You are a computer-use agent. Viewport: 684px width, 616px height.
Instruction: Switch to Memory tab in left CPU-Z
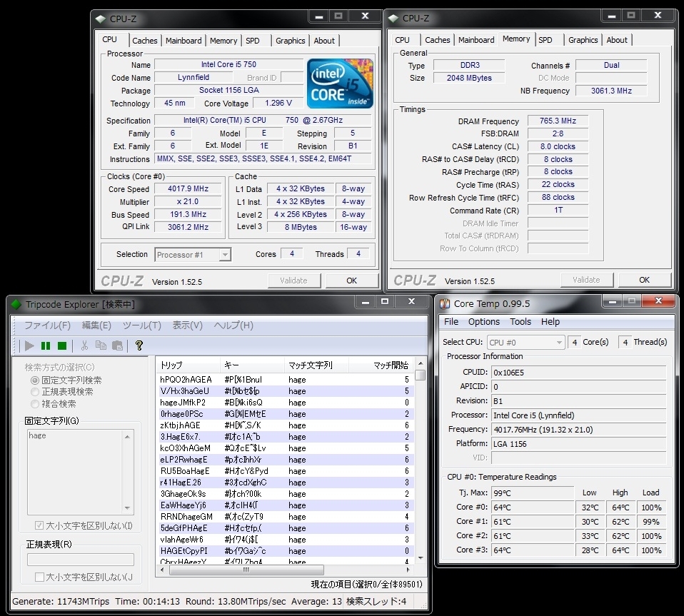(223, 41)
